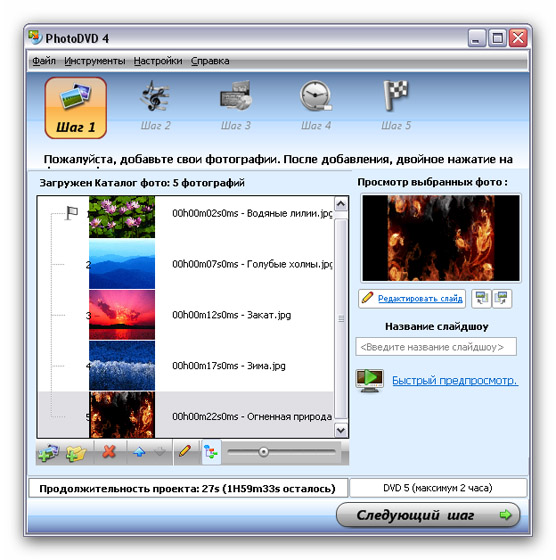Click the pencil icon beside Редактировать слайд

coord(367,298)
